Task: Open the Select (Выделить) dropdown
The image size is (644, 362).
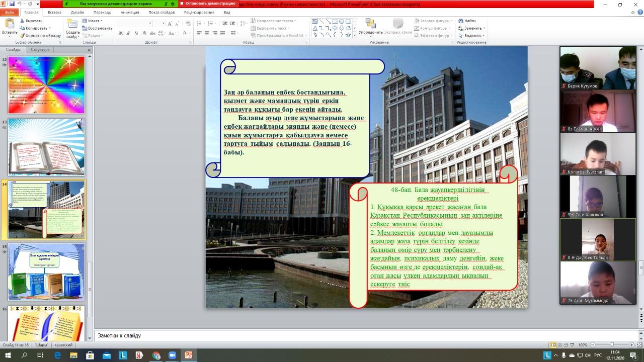Action: click(x=474, y=36)
